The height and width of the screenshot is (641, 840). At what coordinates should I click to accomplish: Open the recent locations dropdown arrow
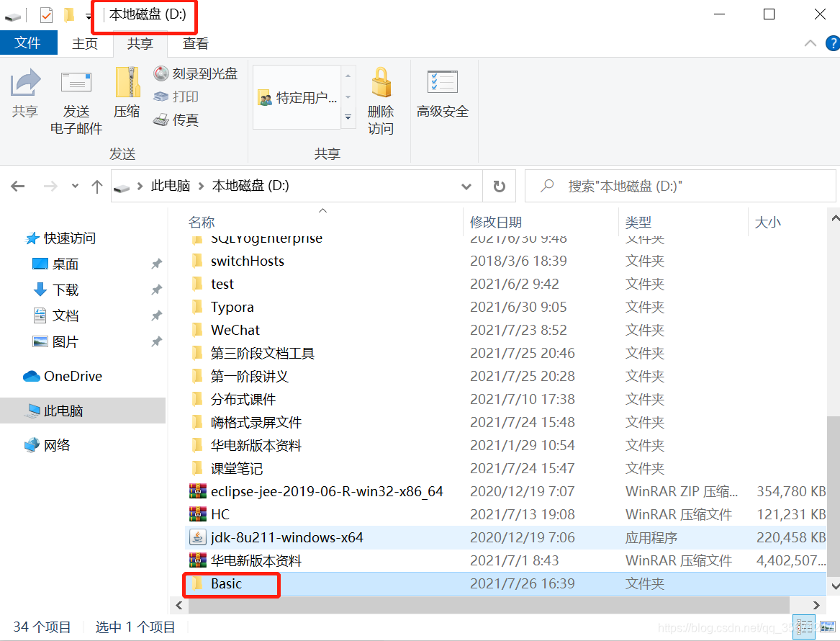(75, 186)
